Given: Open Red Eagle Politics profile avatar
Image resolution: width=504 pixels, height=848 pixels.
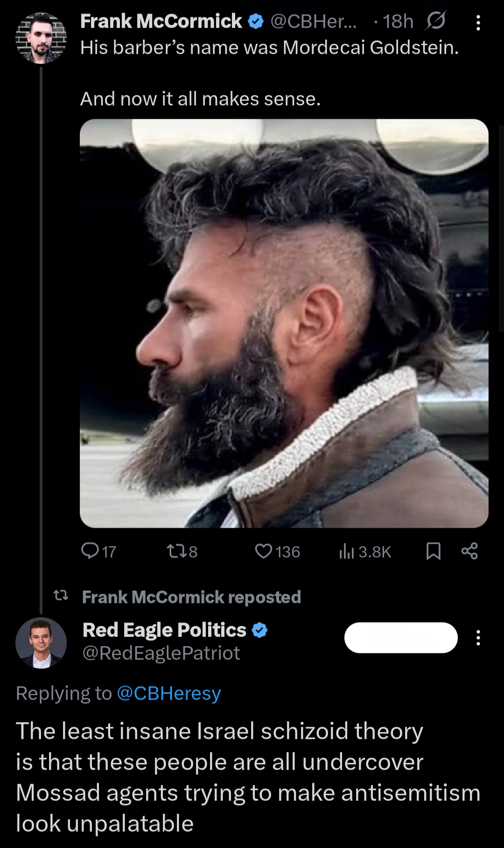Looking at the screenshot, I should pos(41,643).
